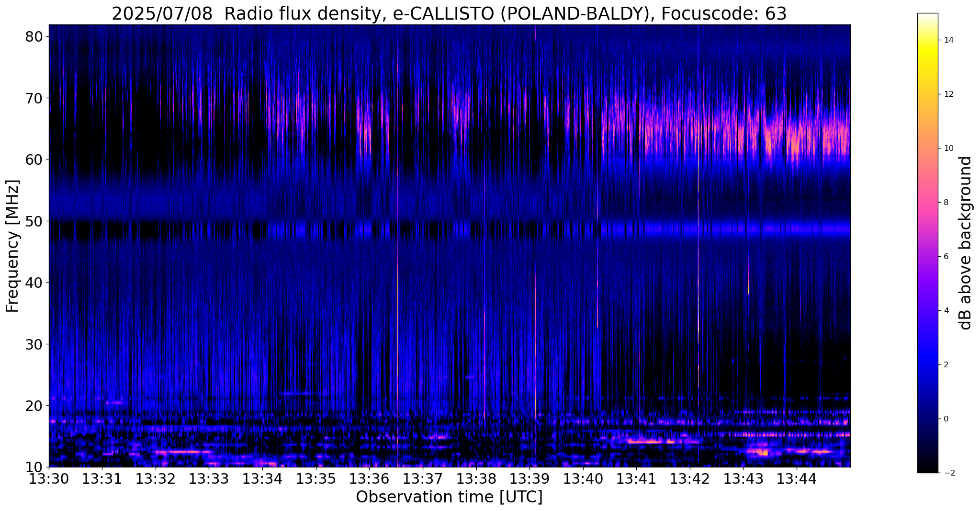Click the 13:44 time tick label
980x511 pixels.
[797, 479]
